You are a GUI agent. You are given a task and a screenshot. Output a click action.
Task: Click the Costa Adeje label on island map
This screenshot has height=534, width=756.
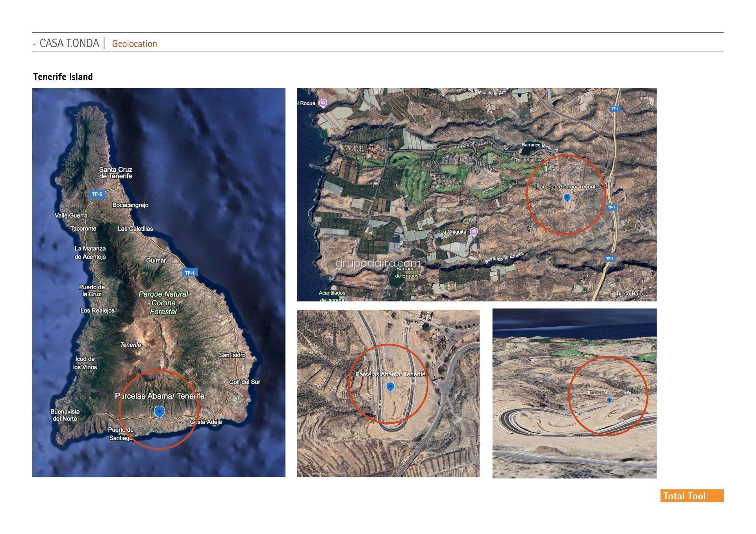(x=206, y=421)
